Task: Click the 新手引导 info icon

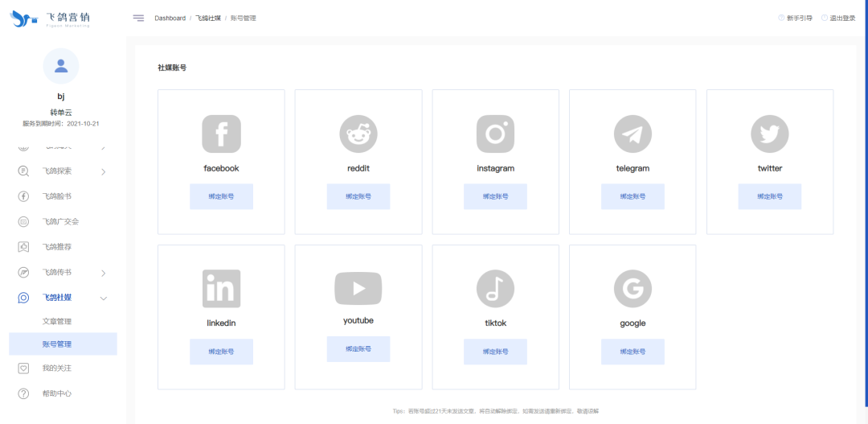Action: (x=781, y=18)
